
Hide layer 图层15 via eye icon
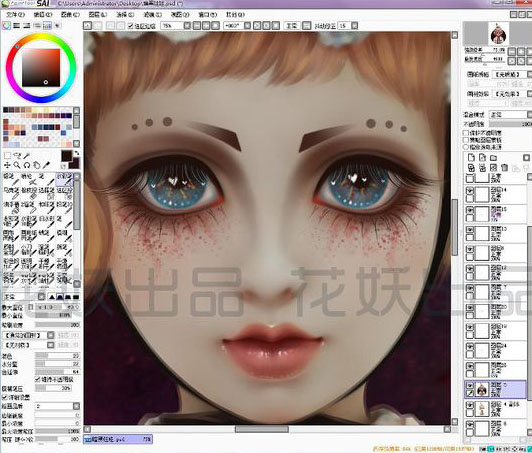[470, 210]
